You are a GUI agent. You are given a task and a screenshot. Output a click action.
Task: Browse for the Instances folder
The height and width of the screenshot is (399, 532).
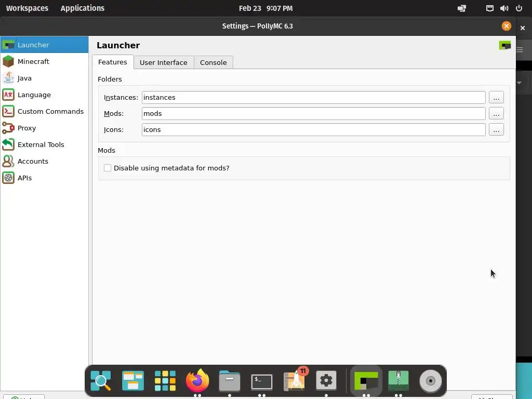pyautogui.click(x=496, y=97)
